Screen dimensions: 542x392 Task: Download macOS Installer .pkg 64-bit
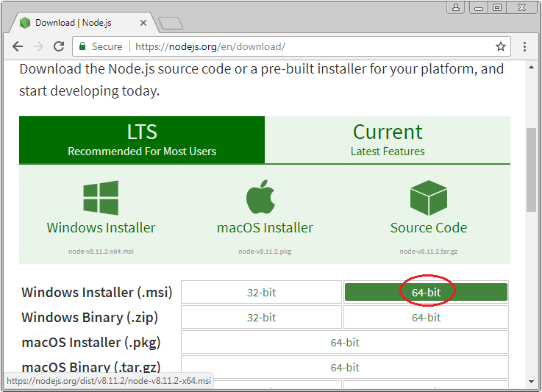point(345,342)
